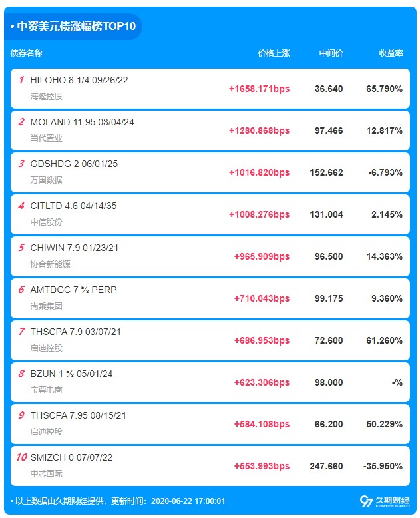Click the 收益率 column header
The image size is (420, 518).
pyautogui.click(x=391, y=53)
